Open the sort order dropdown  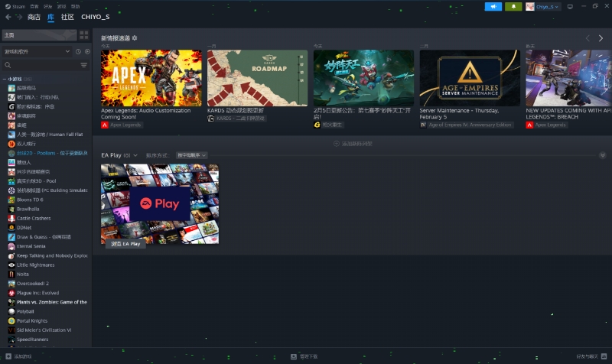click(x=191, y=155)
